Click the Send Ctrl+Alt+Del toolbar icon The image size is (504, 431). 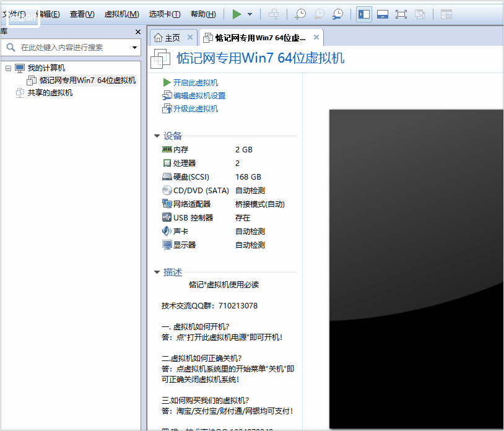point(274,14)
